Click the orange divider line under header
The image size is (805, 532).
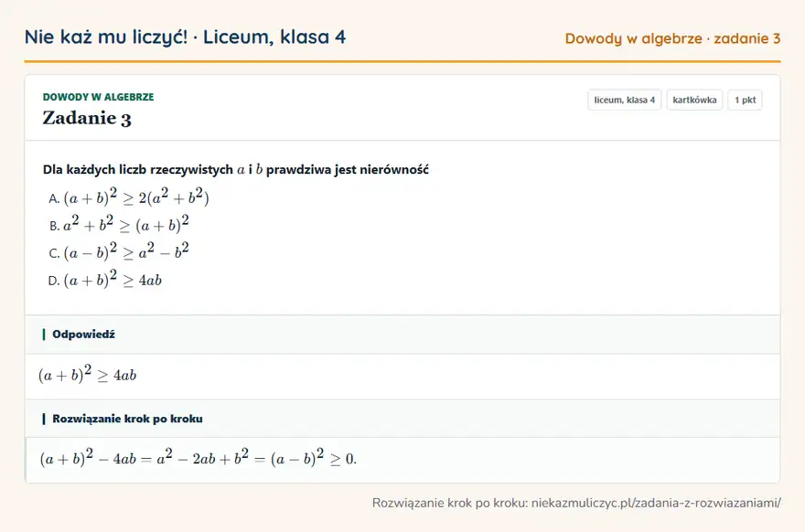402,61
